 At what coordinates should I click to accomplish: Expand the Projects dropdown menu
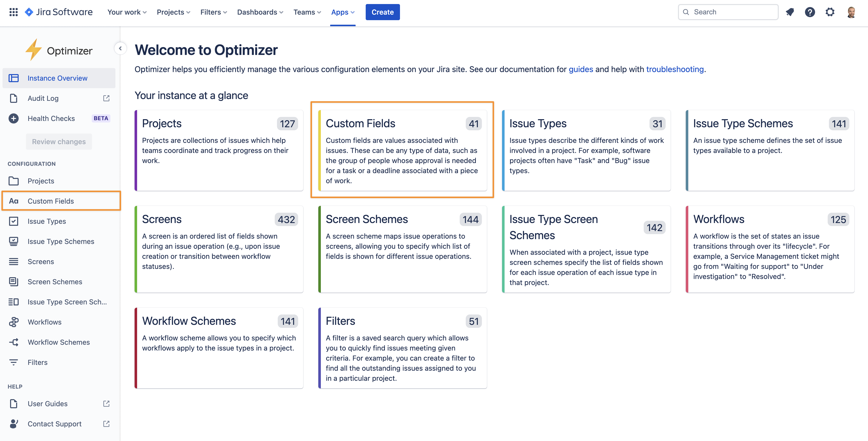[174, 12]
